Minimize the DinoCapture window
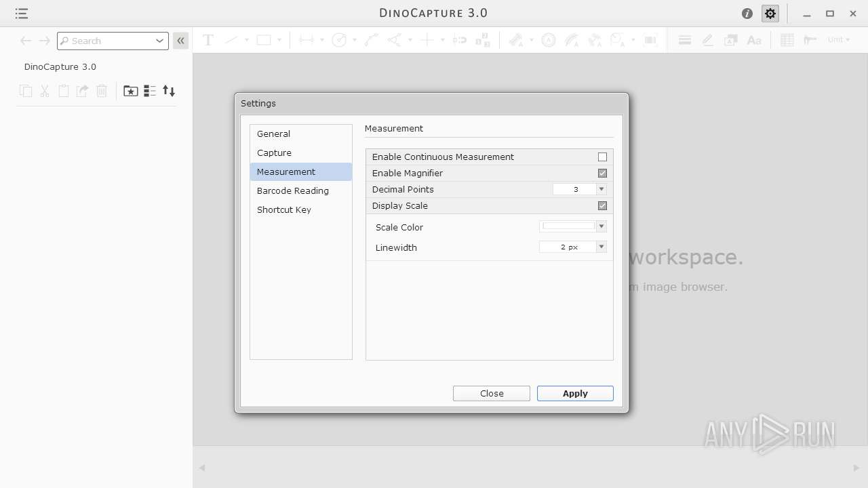The height and width of the screenshot is (488, 868). point(807,14)
